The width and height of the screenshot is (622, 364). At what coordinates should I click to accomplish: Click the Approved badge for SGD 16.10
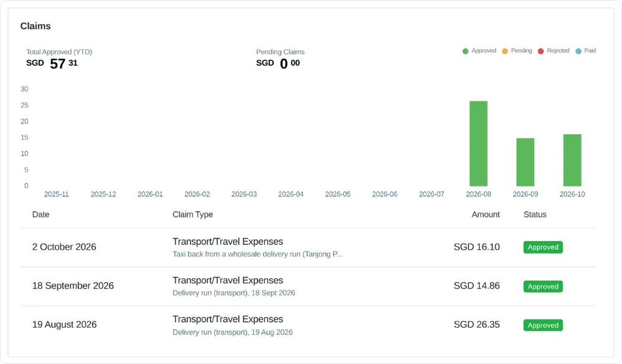543,247
